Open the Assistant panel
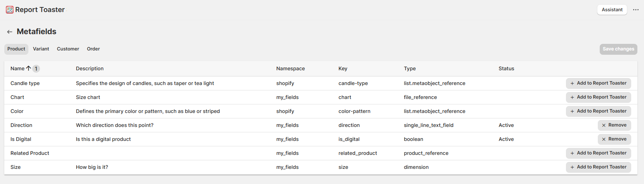This screenshot has height=184, width=644. coord(612,10)
